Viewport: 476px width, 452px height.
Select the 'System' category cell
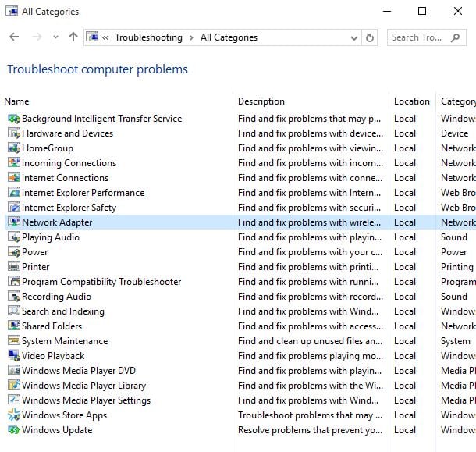point(456,341)
